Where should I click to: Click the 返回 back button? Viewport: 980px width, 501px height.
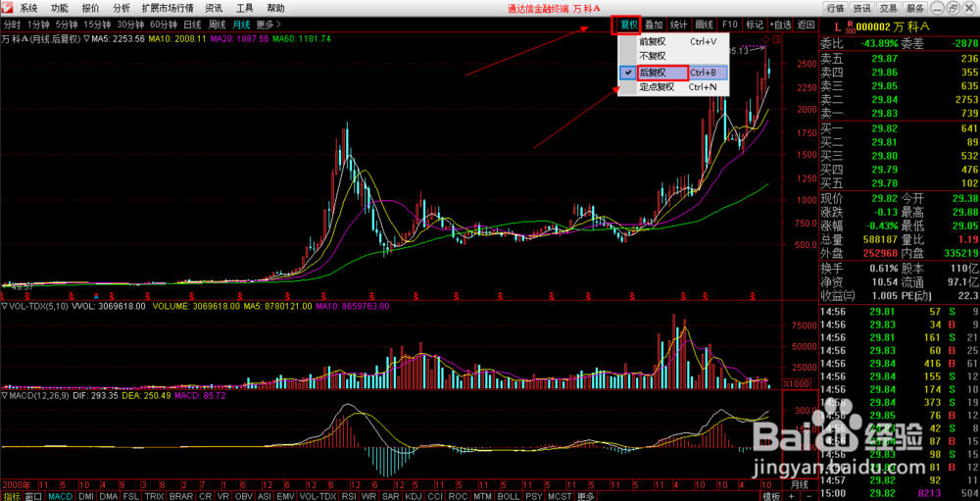(x=807, y=25)
